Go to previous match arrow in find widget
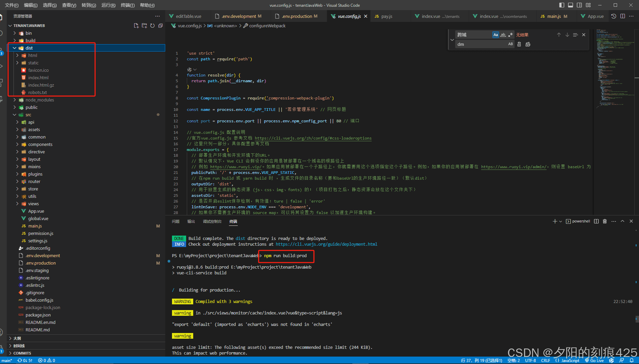The image size is (639, 364). (x=559, y=35)
